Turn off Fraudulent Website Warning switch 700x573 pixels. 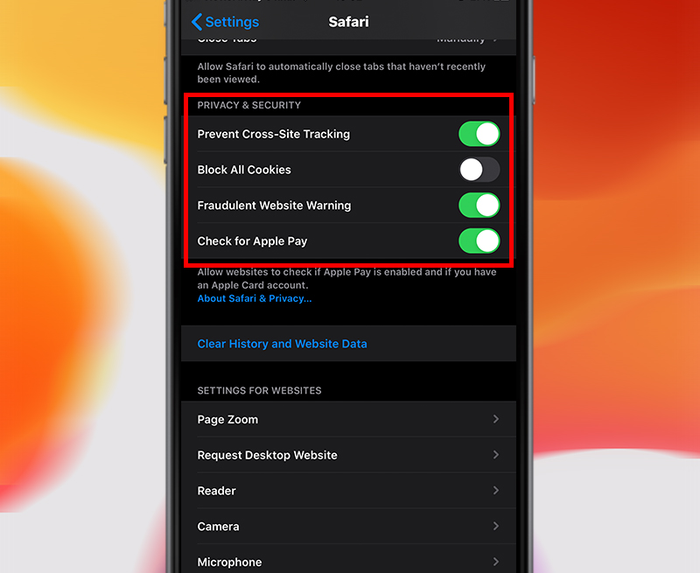point(479,205)
